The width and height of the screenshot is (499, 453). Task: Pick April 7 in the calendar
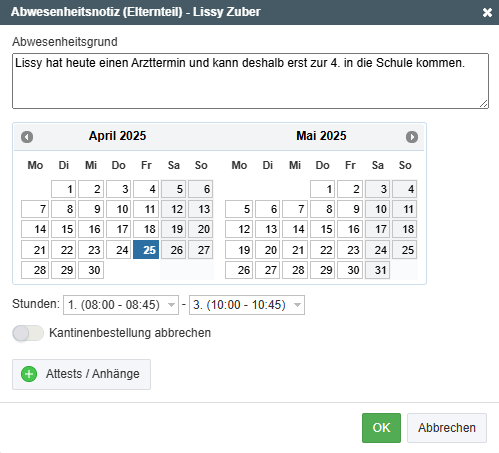35,209
